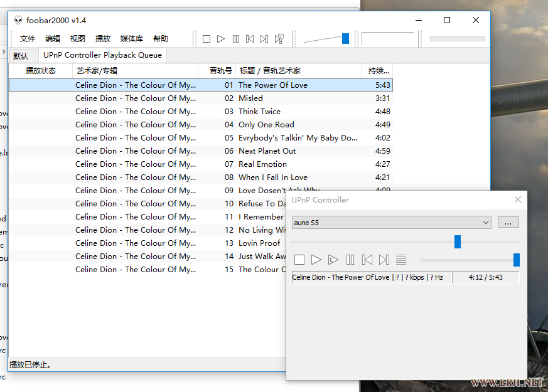The height and width of the screenshot is (392, 548).
Task: Open the 视图 menu
Action: (78, 39)
